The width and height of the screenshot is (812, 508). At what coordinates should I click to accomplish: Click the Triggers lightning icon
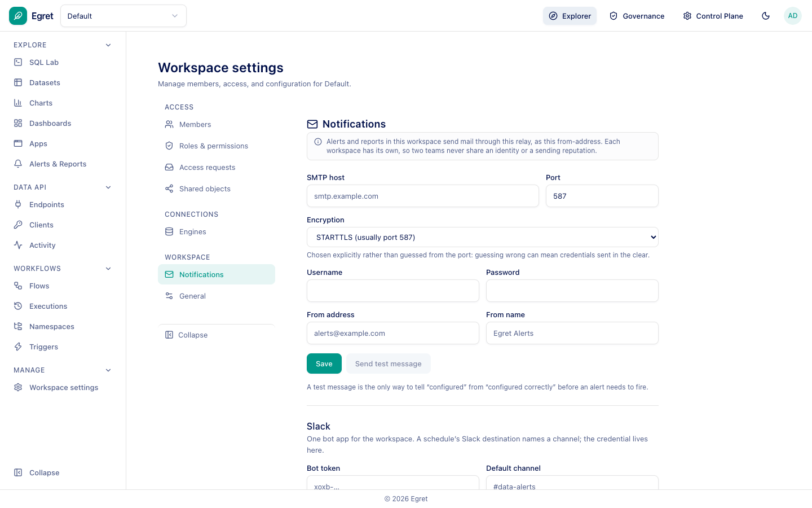[18, 347]
